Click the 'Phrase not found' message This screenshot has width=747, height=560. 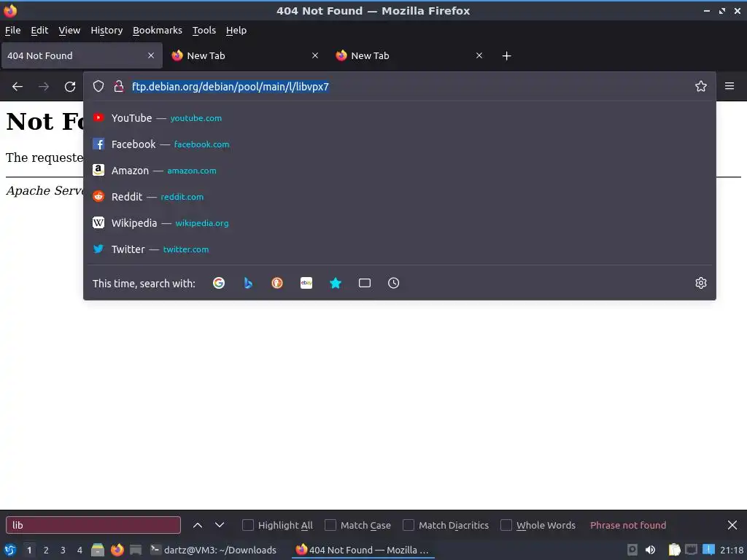(628, 525)
